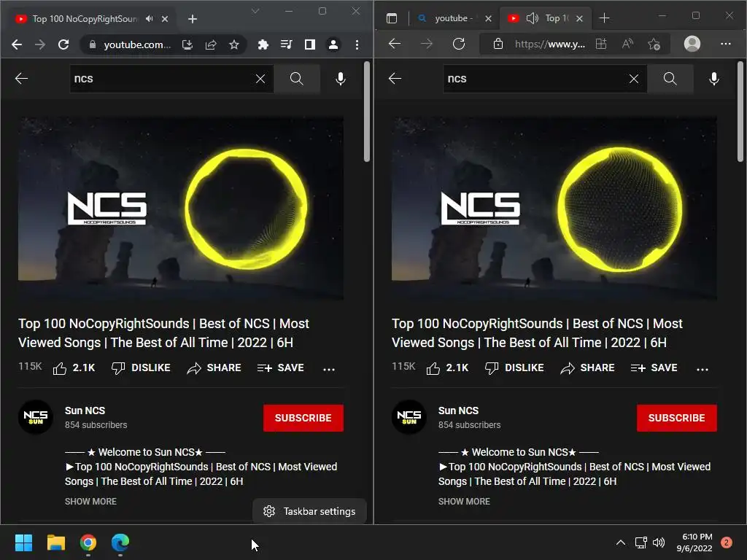This screenshot has width=747, height=560.
Task: Bookmark this page with Chrome's star icon
Action: point(234,44)
